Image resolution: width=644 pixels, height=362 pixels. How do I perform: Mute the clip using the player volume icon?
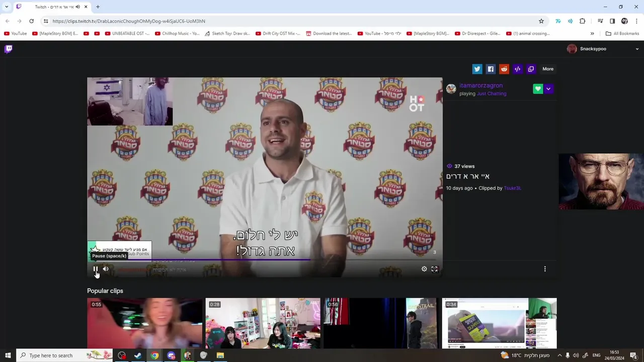tap(106, 269)
